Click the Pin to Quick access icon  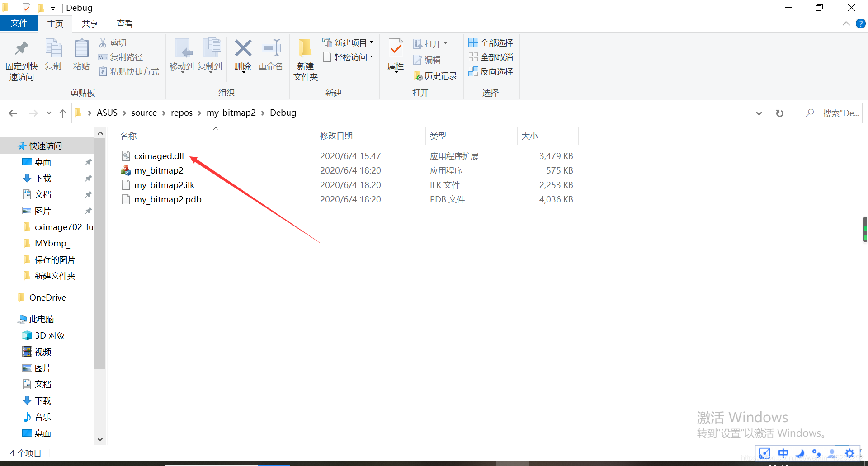click(21, 48)
